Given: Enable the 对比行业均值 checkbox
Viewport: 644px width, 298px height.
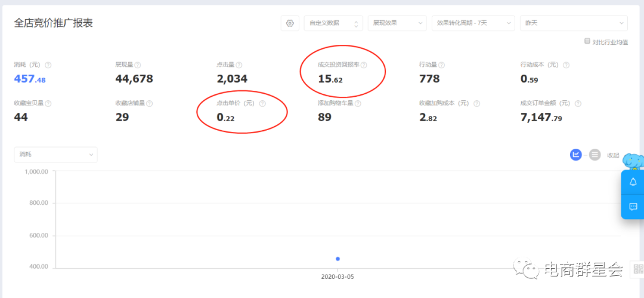Looking at the screenshot, I should click(587, 41).
